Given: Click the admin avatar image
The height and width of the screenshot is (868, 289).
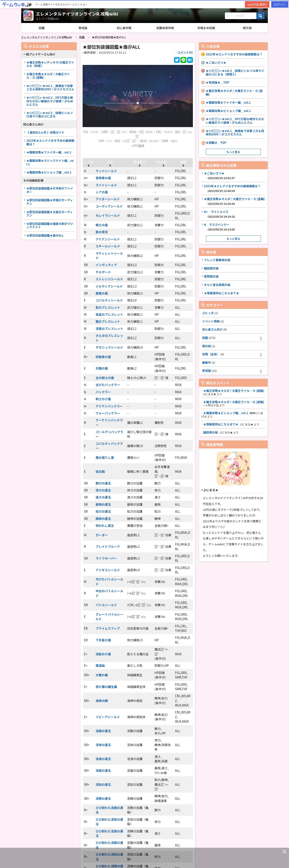Looking at the screenshot, I should [x=233, y=468].
